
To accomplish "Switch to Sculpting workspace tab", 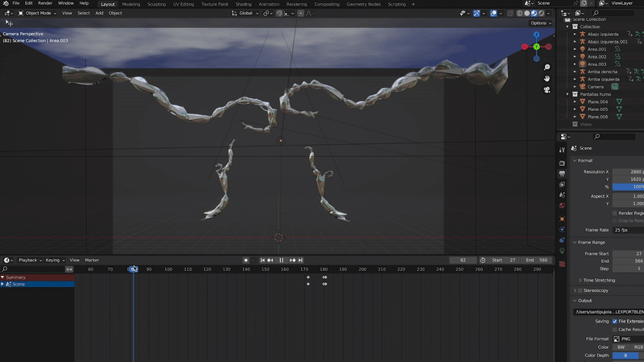I will coord(156,4).
